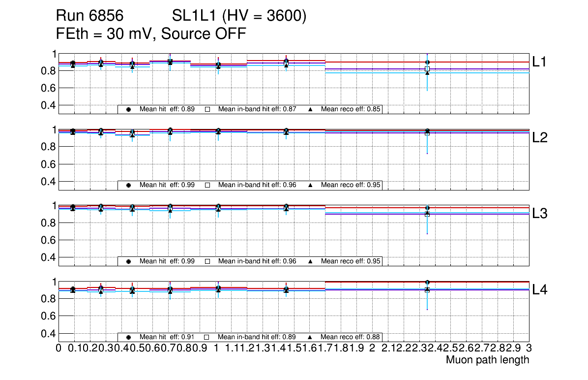Image resolution: width=588 pixels, height=380 pixels.
Task: Click the filled circle marker in L3 legend
Action: [x=128, y=261]
